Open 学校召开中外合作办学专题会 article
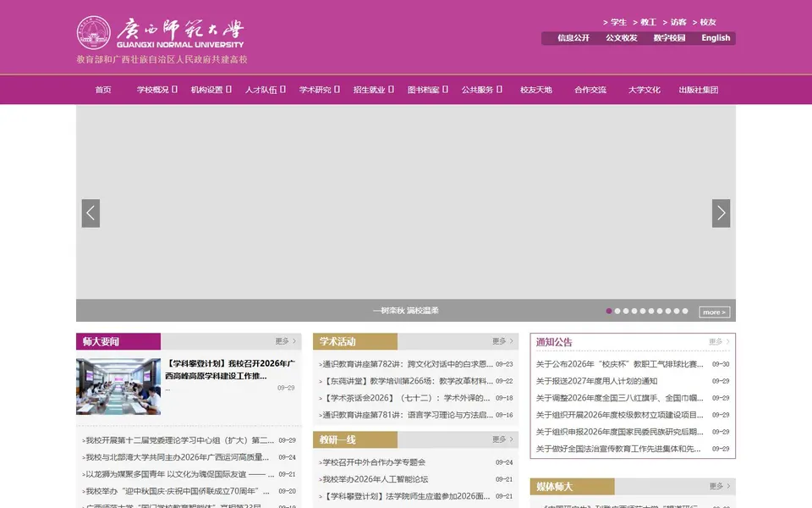The image size is (812, 508). [x=372, y=462]
